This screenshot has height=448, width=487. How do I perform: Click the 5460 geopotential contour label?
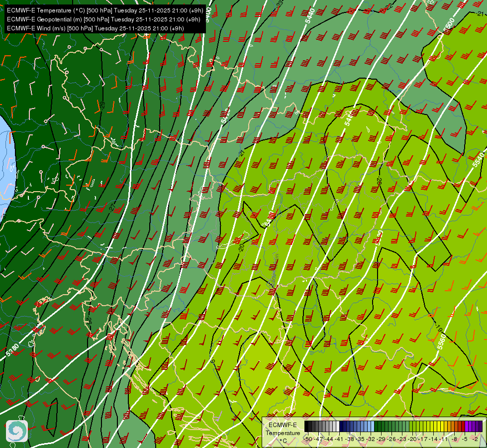(x=269, y=219)
